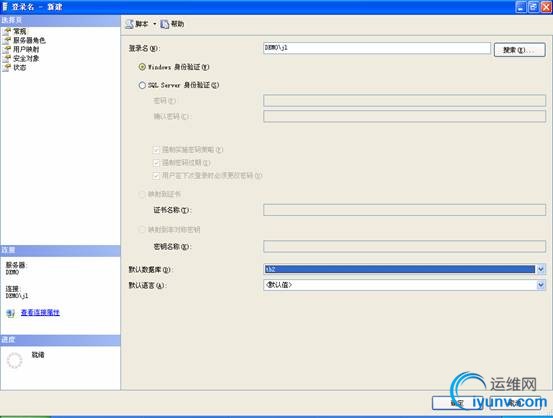This screenshot has width=553, height=418.
Task: Click the 状态 page icon
Action: (x=7, y=67)
